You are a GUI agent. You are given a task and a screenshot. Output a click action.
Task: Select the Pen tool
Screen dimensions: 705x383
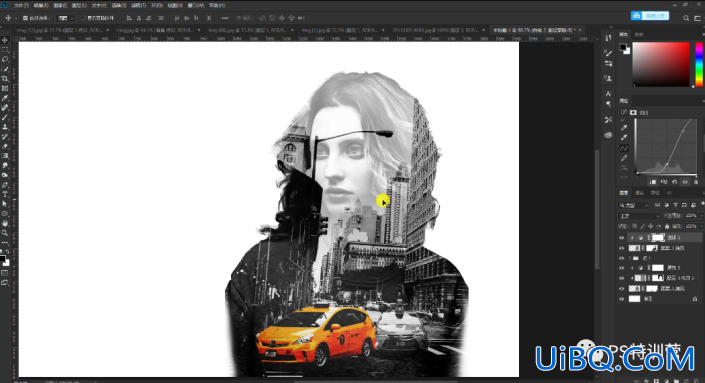(5, 185)
